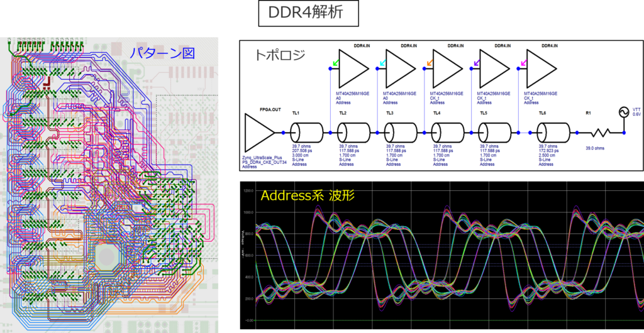
Task: Select the DDR4.IN receiver with green probe
Action: click(x=355, y=69)
